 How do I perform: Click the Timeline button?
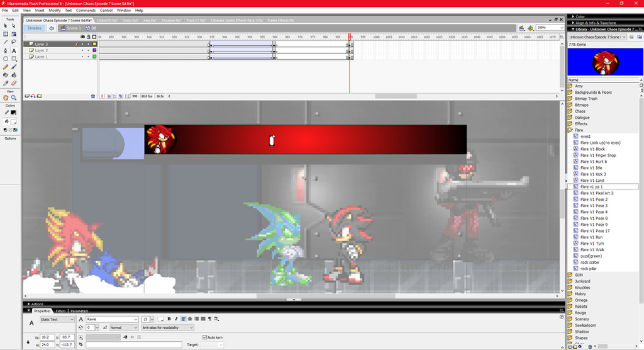(x=35, y=28)
